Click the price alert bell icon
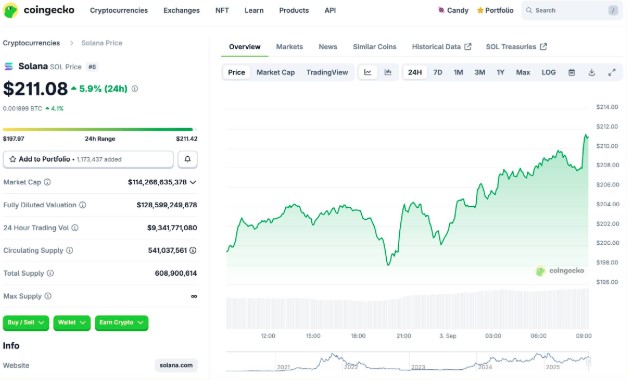 coord(187,159)
